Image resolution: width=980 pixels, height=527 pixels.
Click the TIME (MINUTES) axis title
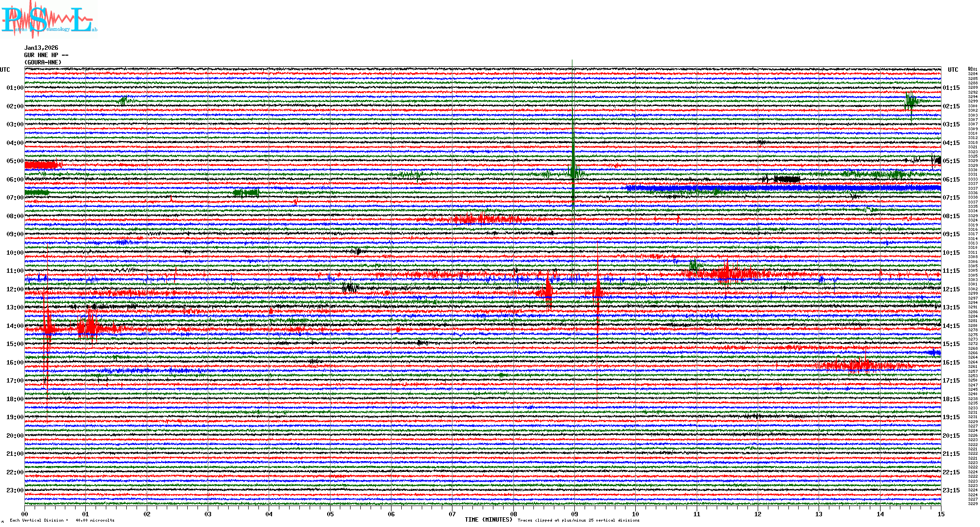tap(489, 520)
